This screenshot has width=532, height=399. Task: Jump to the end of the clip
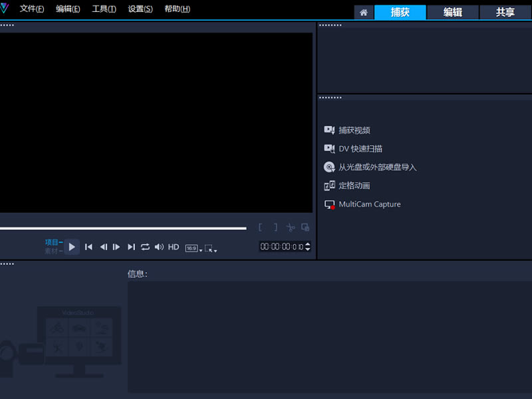tap(131, 247)
